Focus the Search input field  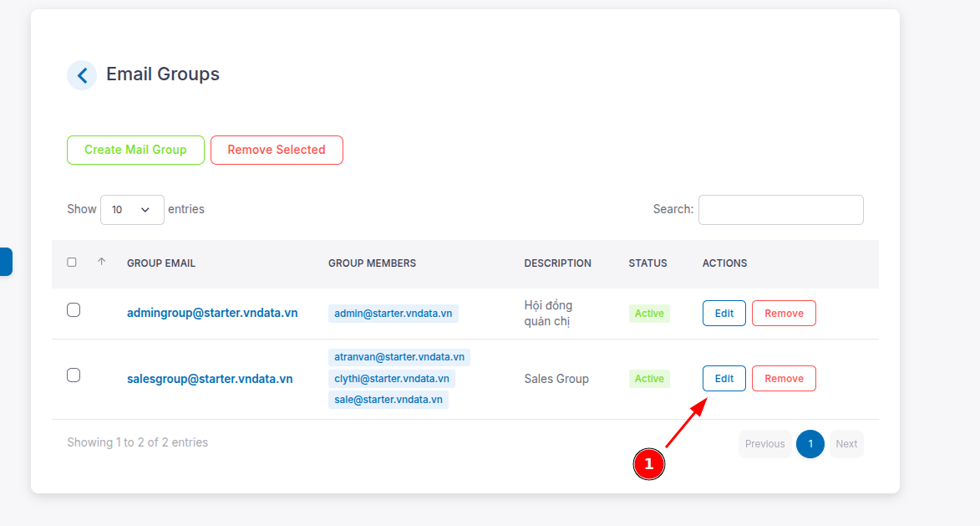(x=780, y=210)
